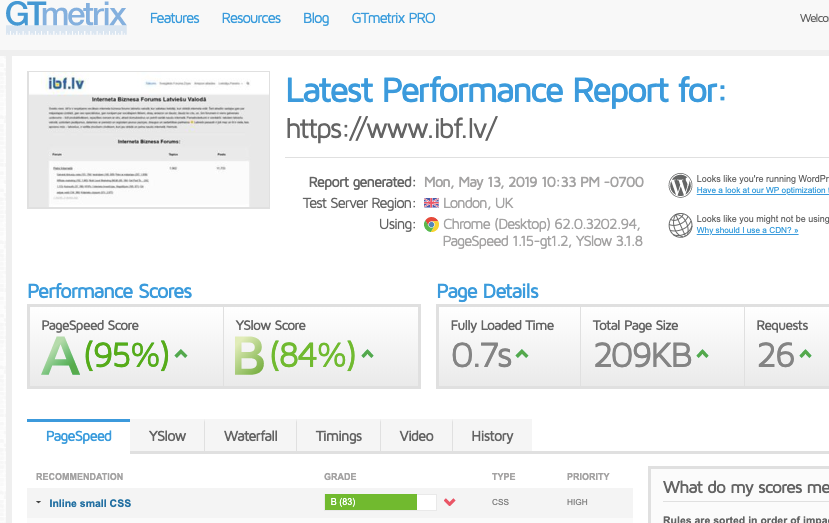Open the Waterfall tab
This screenshot has width=829, height=523.
pyautogui.click(x=250, y=436)
